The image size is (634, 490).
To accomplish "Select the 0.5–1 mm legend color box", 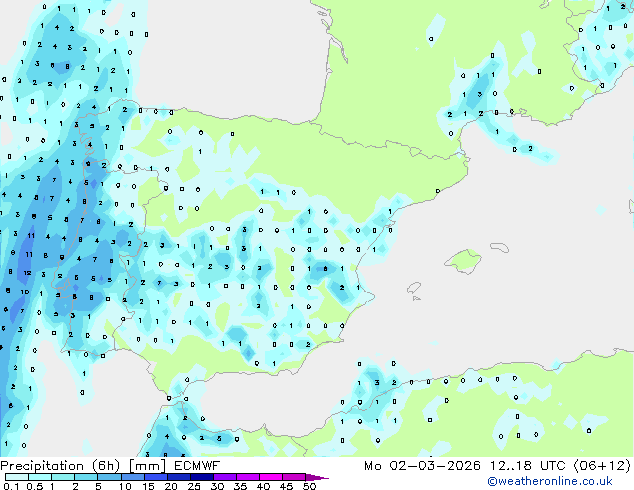I will coord(40,477).
